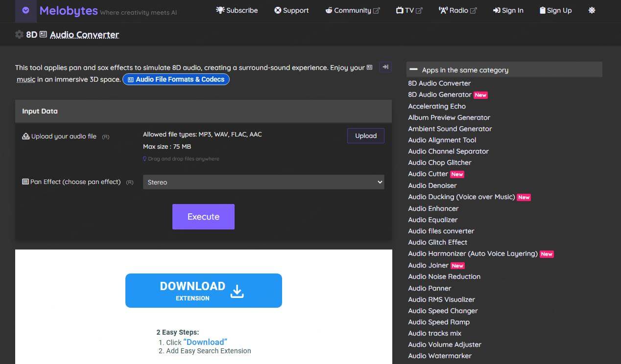Click the blue "Download" text in step 1
Screen dimensions: 621x364
(205, 342)
